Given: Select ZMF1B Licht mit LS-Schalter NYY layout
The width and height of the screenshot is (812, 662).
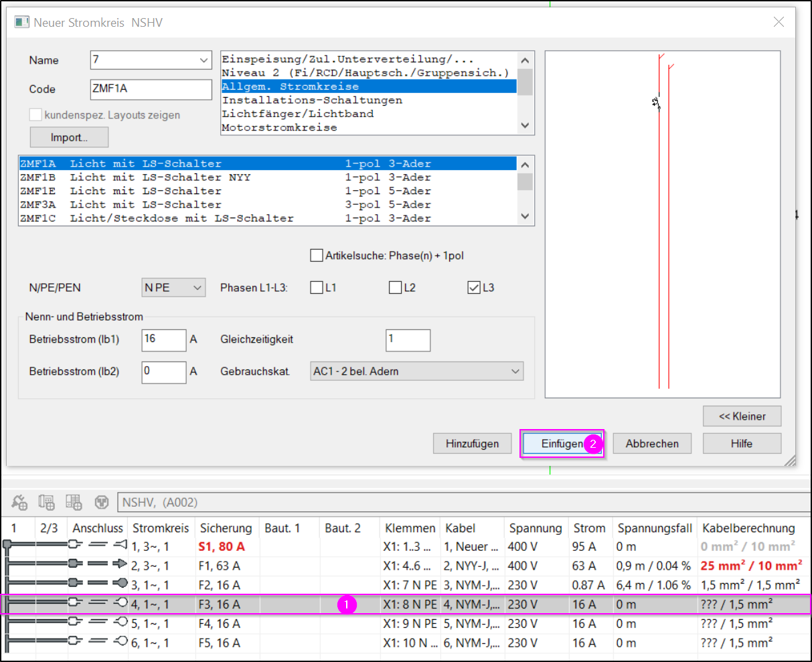Looking at the screenshot, I should pyautogui.click(x=268, y=177).
